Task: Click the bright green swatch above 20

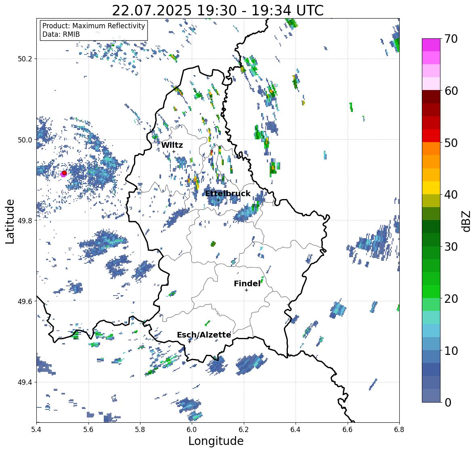Action: tap(431, 292)
